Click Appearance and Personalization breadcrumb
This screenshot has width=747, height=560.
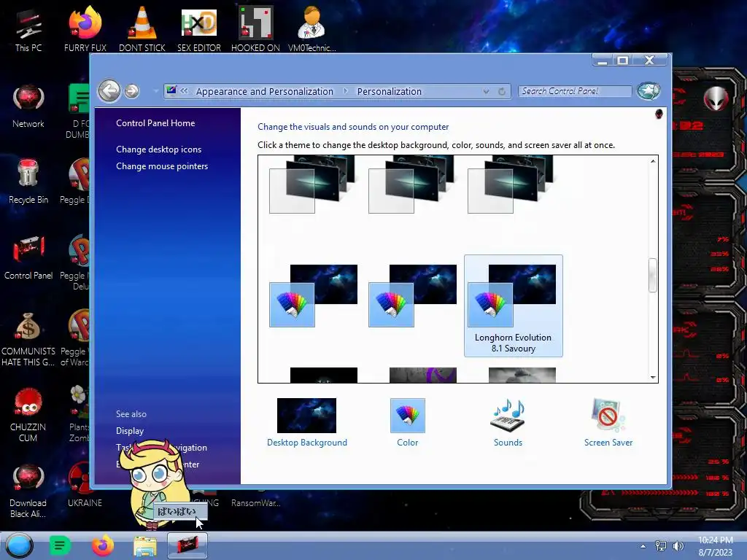tap(264, 91)
